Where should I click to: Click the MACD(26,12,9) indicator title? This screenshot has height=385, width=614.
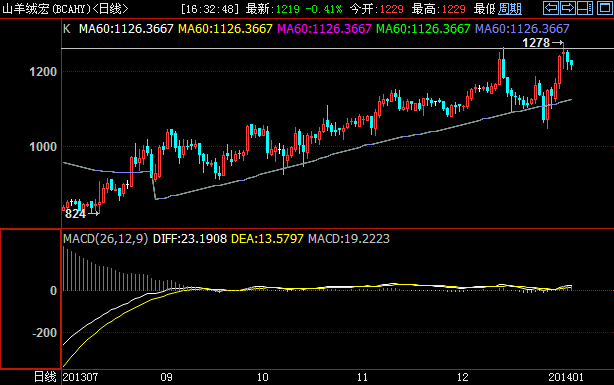(x=106, y=239)
